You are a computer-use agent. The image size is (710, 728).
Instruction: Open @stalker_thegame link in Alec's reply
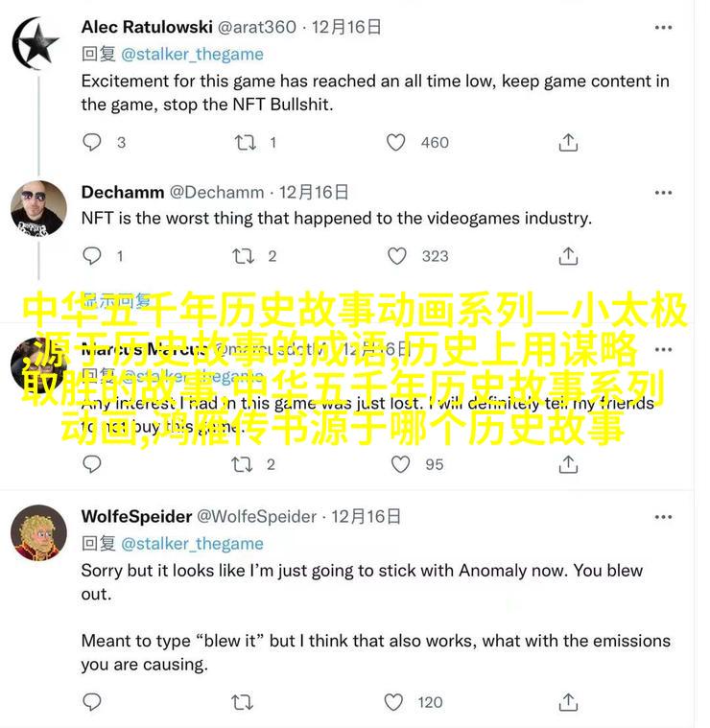[192, 55]
